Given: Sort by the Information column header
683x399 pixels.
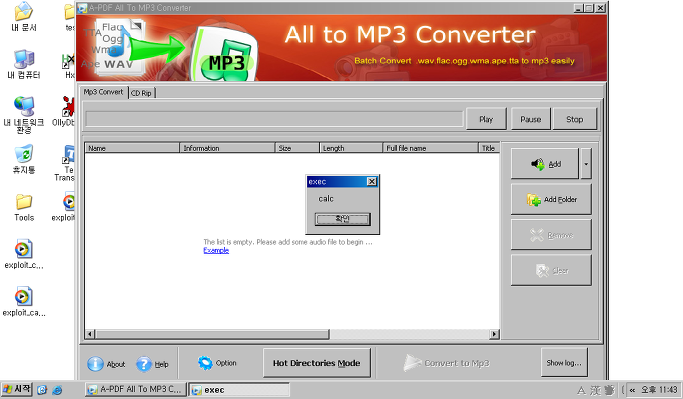Looking at the screenshot, I should [x=227, y=148].
